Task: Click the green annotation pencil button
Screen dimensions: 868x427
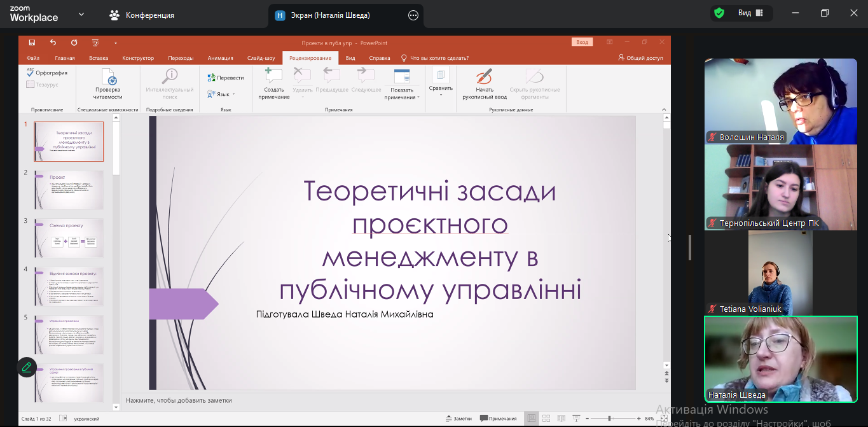Action: tap(27, 367)
